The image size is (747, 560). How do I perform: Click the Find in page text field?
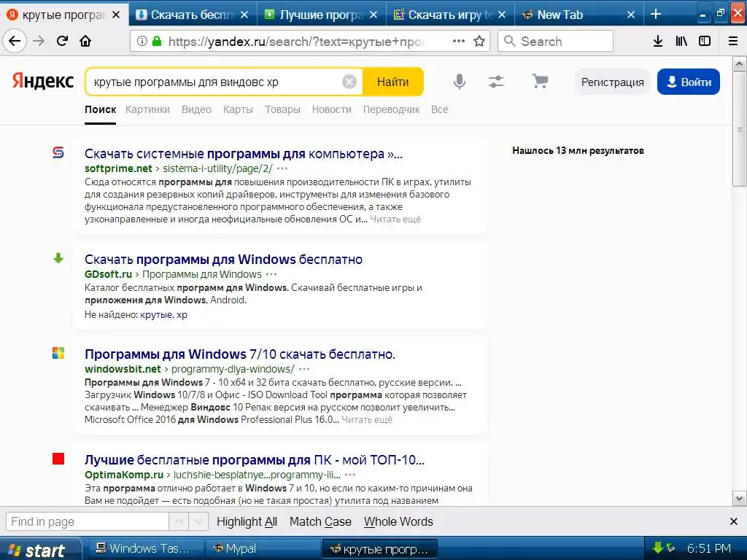pyautogui.click(x=88, y=521)
